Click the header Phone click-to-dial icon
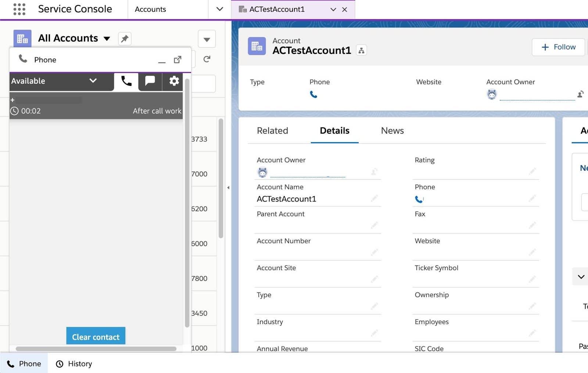The height and width of the screenshot is (373, 588). pos(313,95)
